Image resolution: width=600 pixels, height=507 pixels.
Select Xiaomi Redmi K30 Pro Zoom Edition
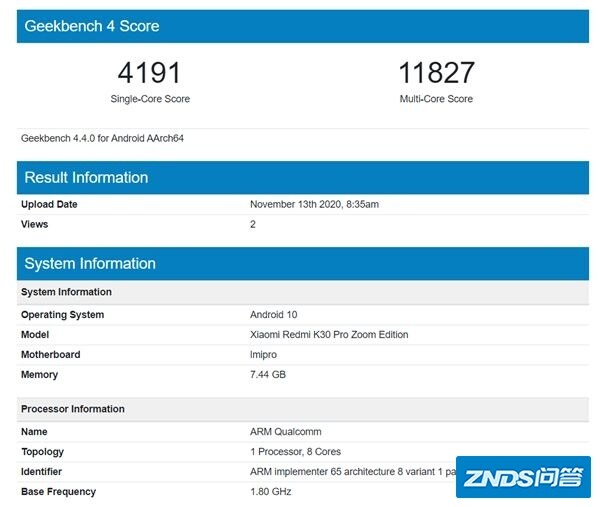click(329, 334)
